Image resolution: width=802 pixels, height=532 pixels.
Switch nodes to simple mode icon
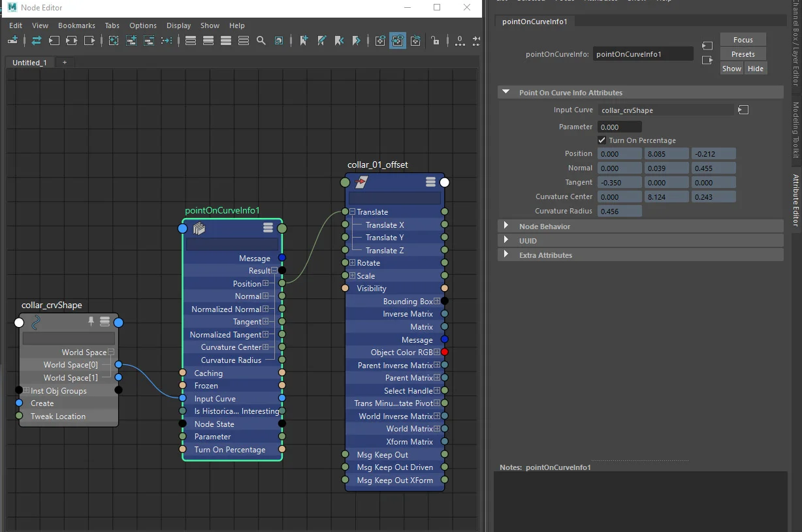tap(191, 40)
